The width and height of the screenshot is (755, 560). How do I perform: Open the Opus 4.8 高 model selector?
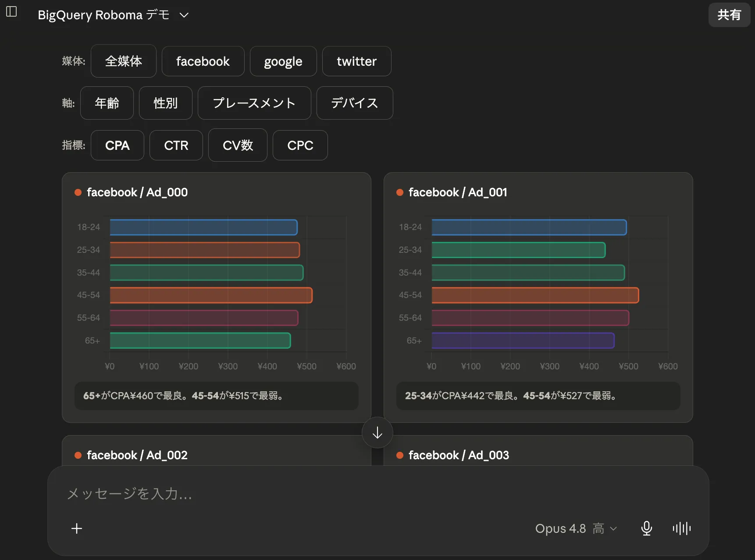point(576,528)
